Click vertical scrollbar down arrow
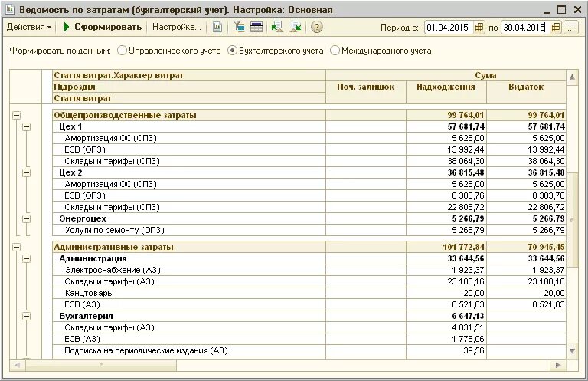The width and height of the screenshot is (588, 381). tap(572, 351)
